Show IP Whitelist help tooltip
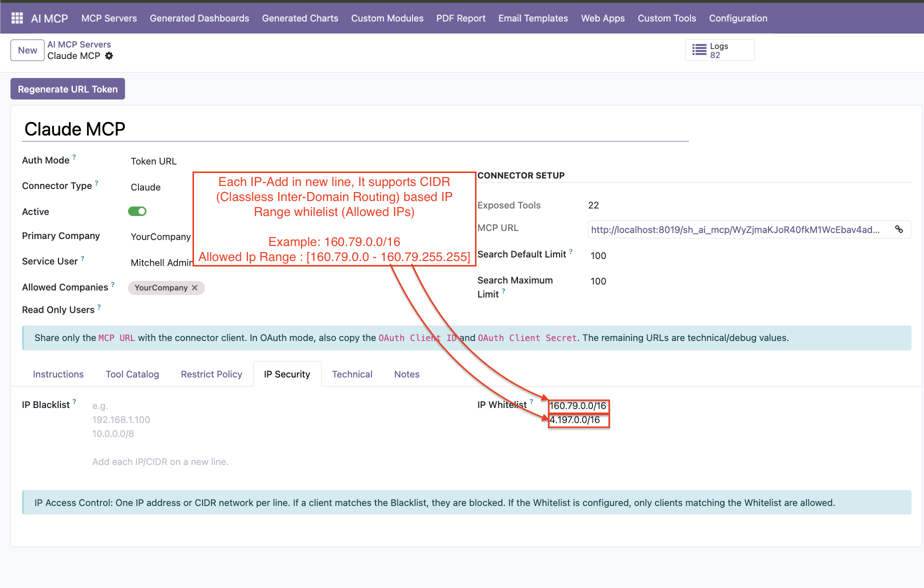 click(531, 401)
